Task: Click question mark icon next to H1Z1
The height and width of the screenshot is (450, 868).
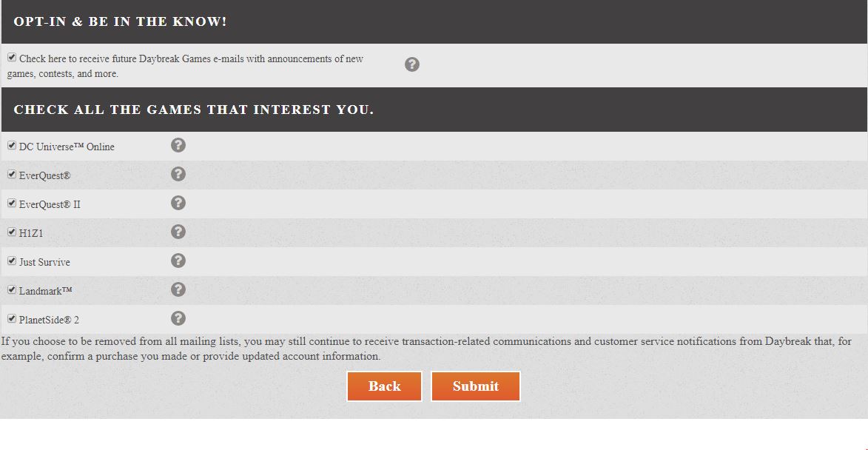Action: 178,232
